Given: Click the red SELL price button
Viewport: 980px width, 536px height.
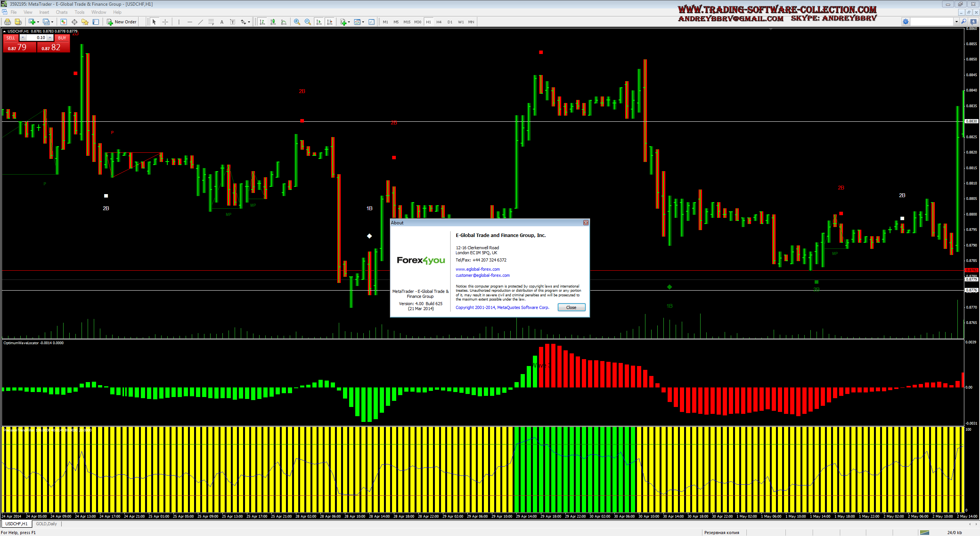Looking at the screenshot, I should click(19, 47).
